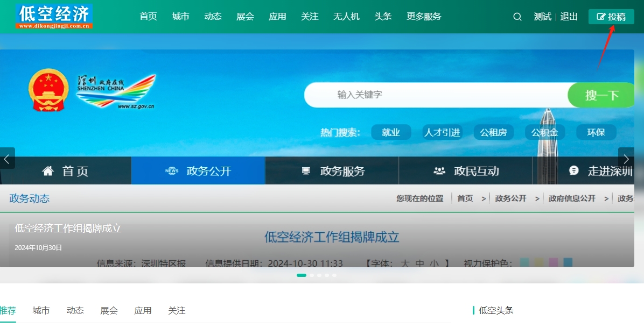Screen dimensions: 644x328
Task: Expand the 更多服务 navigation menu
Action: [424, 16]
